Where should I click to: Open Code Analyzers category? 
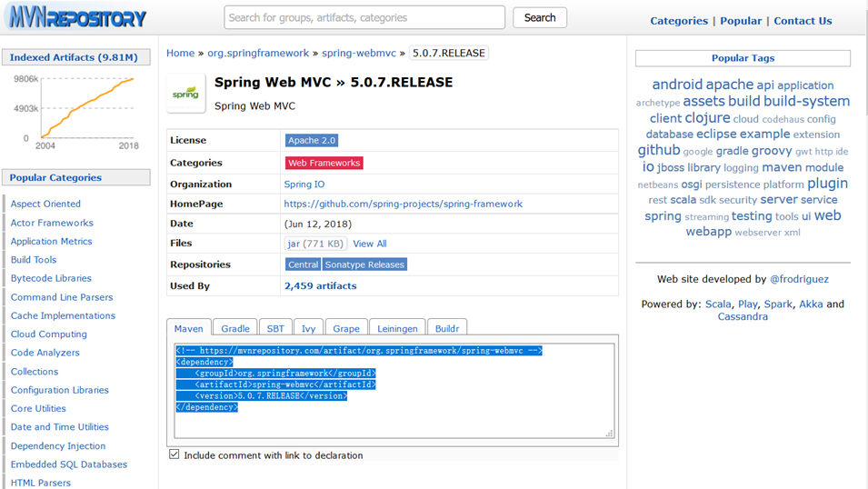coord(45,353)
